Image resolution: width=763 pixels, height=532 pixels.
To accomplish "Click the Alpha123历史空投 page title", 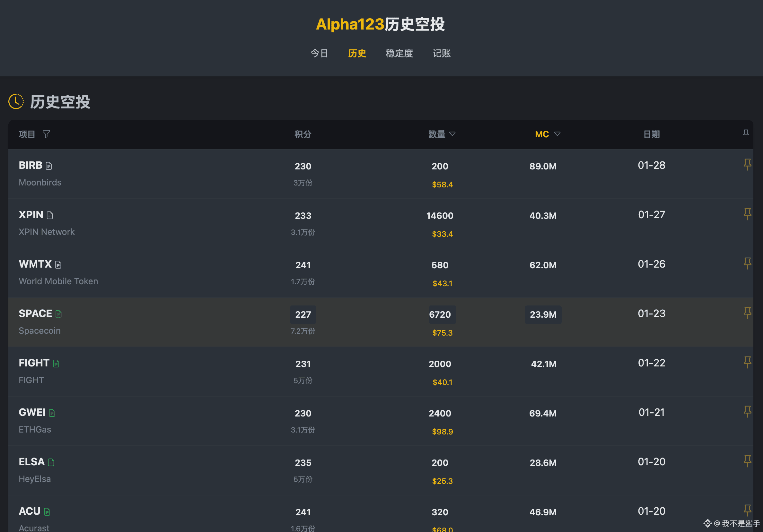I will pos(380,24).
